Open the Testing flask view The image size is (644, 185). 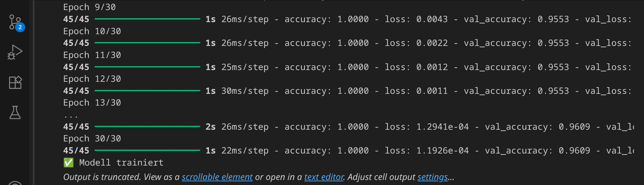(x=15, y=113)
